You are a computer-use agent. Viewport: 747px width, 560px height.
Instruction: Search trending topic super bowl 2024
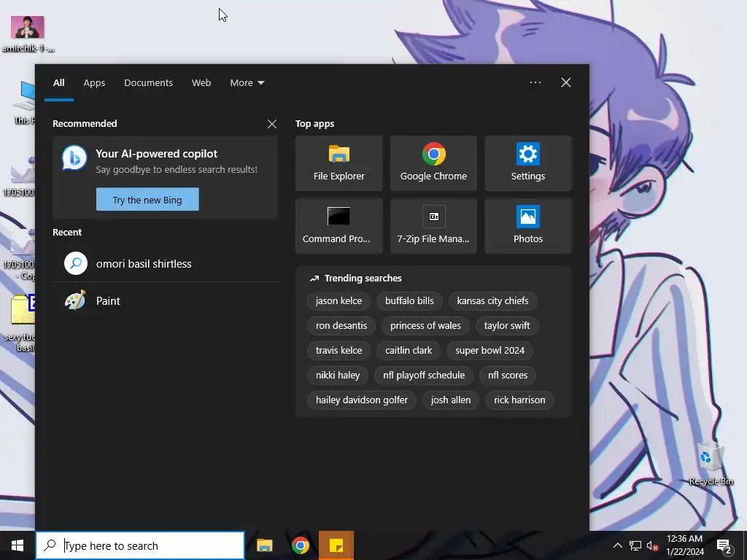click(489, 351)
